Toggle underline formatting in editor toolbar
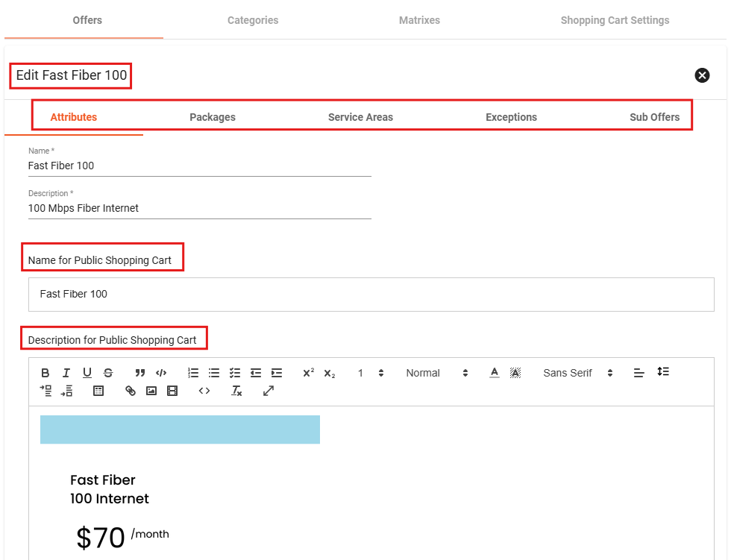Image resolution: width=731 pixels, height=560 pixels. pos(87,373)
